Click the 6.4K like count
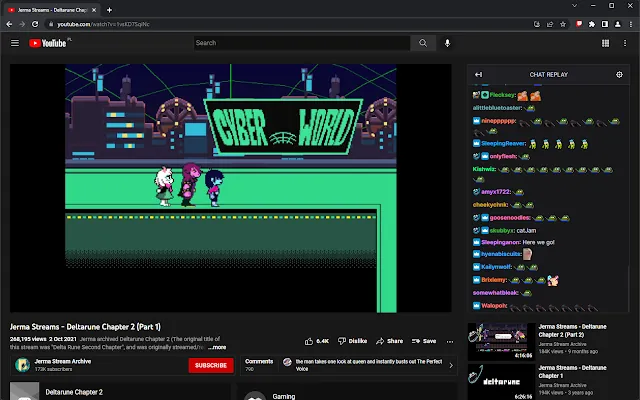 [x=322, y=341]
